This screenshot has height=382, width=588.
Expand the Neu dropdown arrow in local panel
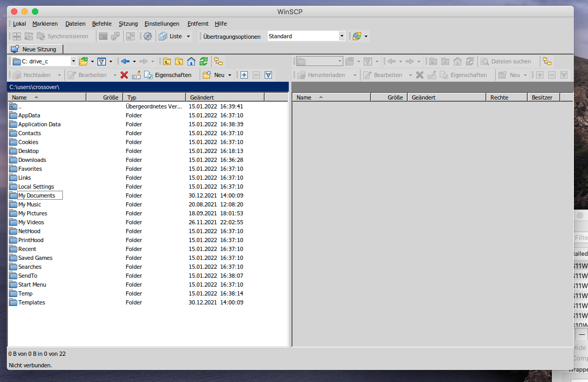[230, 75]
